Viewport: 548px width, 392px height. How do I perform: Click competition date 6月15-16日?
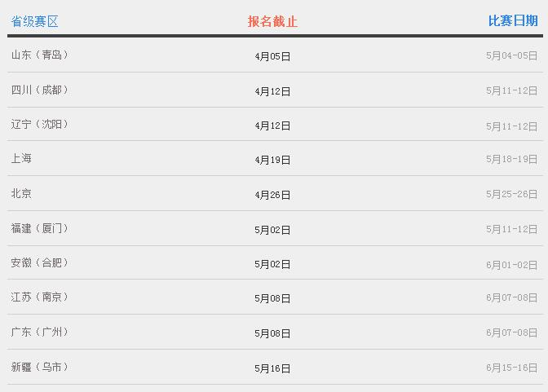coord(511,368)
